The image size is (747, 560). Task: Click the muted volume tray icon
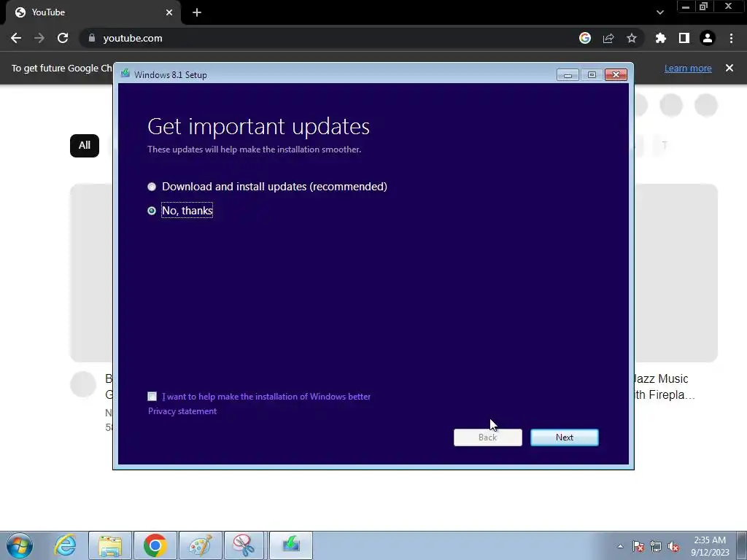(673, 546)
